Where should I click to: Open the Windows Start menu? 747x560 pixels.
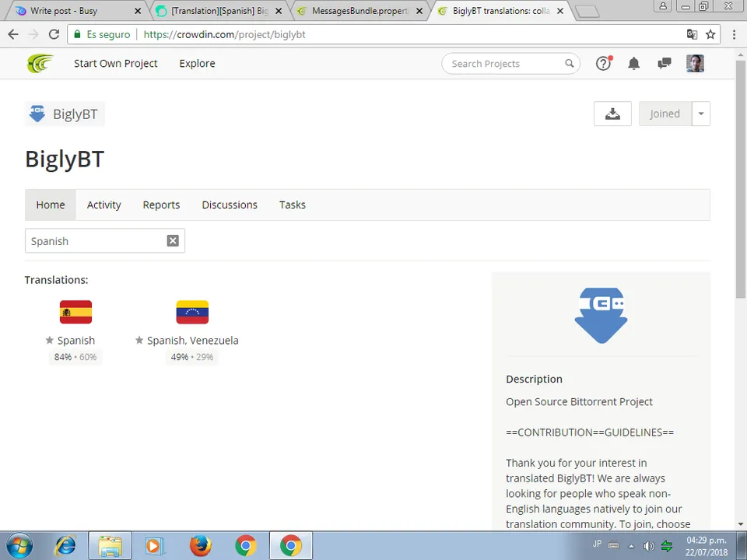click(19, 546)
